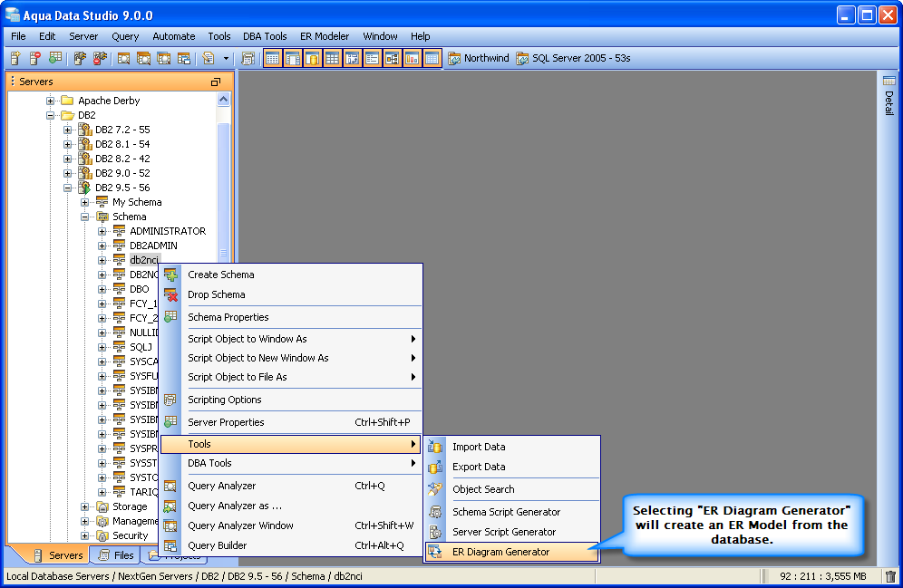Image resolution: width=903 pixels, height=588 pixels.
Task: Expand the DBA Tools context submenu
Action: [291, 463]
